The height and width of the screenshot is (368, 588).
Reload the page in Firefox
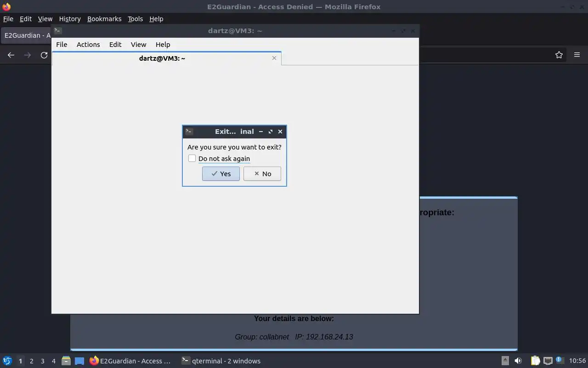44,55
